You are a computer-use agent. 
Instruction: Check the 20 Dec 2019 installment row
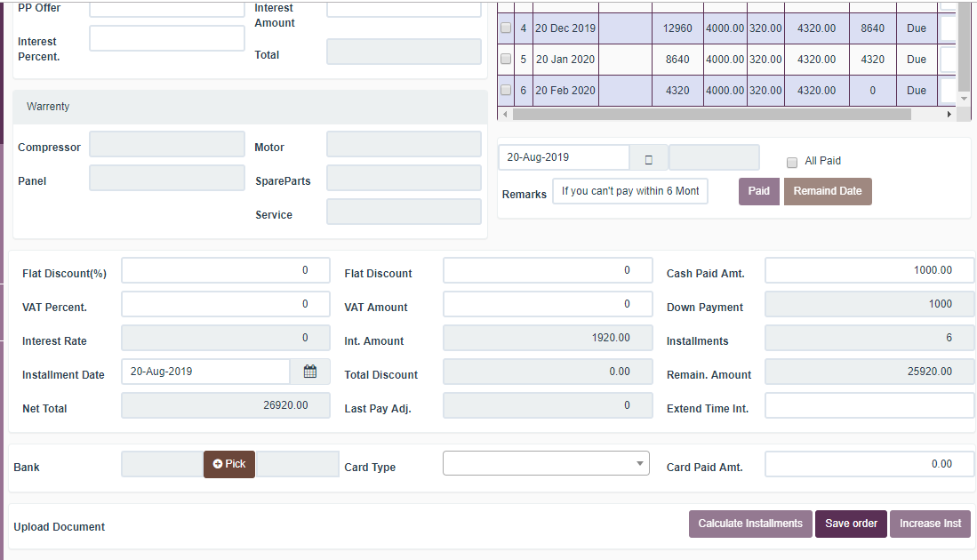click(506, 28)
